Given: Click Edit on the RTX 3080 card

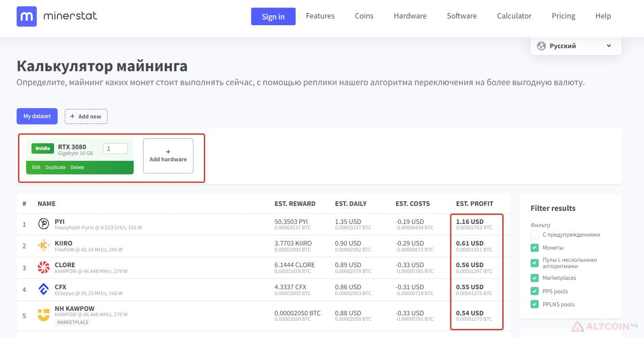Looking at the screenshot, I should [x=36, y=167].
